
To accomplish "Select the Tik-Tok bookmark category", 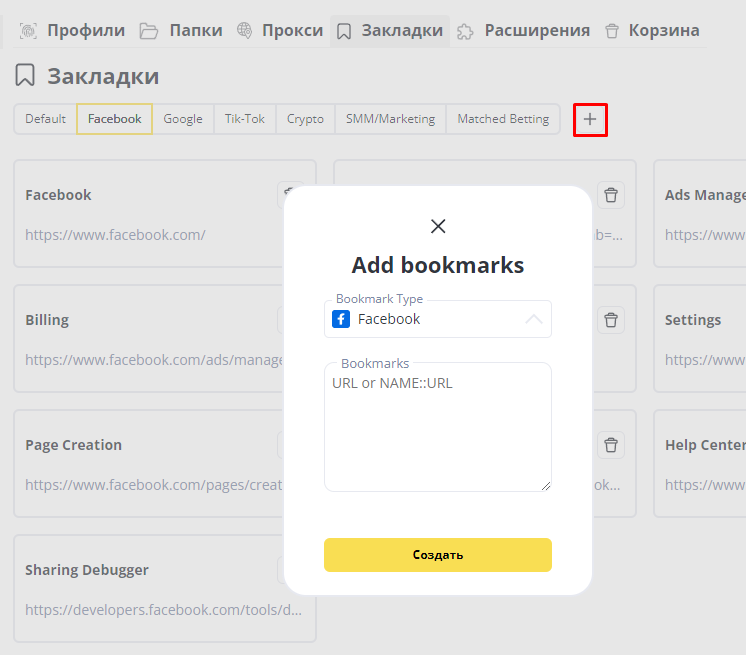I will pyautogui.click(x=245, y=119).
